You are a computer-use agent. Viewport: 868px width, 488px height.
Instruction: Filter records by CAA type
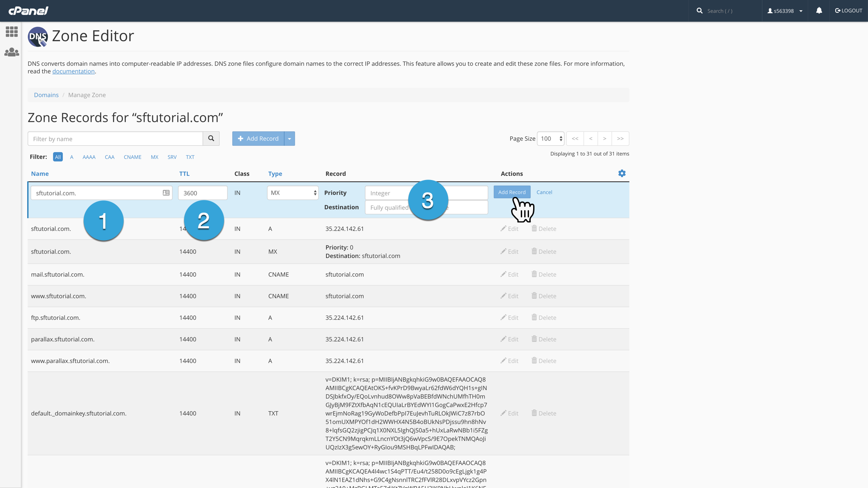click(109, 157)
